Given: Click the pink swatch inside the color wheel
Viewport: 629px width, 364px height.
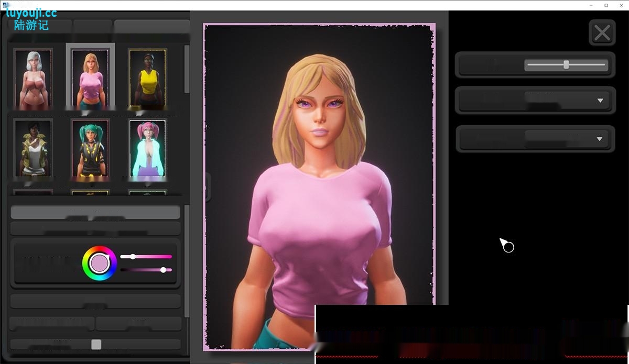Looking at the screenshot, I should [x=100, y=263].
